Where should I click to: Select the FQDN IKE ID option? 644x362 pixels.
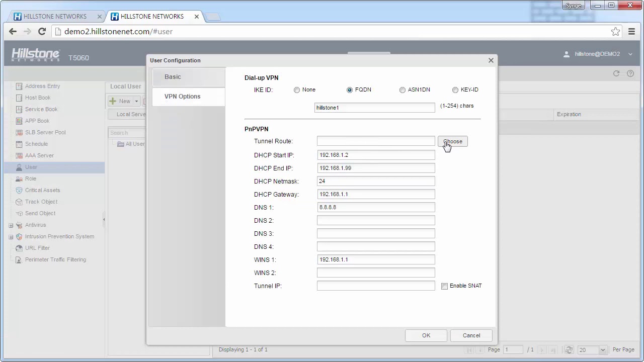pyautogui.click(x=350, y=90)
